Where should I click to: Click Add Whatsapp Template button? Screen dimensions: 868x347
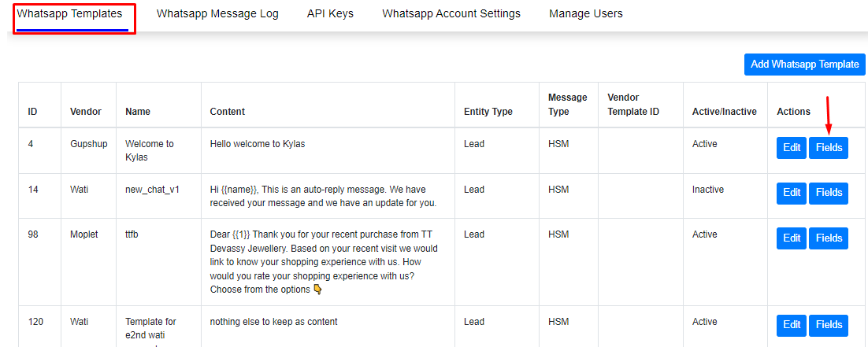click(804, 65)
